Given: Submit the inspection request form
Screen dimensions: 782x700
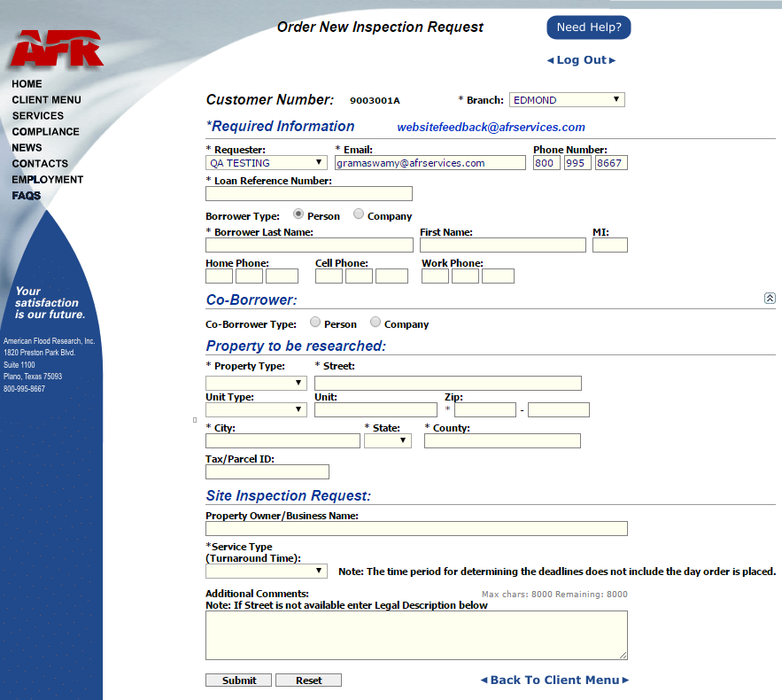Looking at the screenshot, I should click(239, 680).
